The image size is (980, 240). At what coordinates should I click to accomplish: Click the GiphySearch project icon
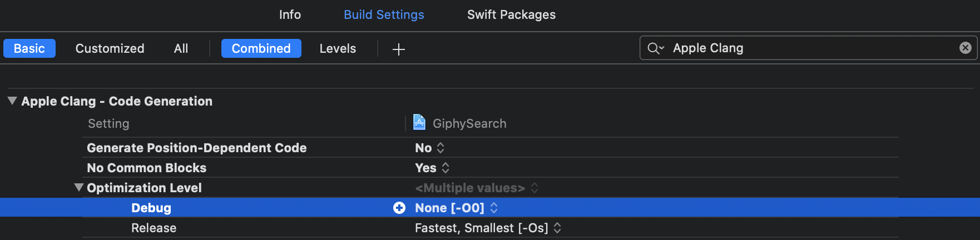coord(419,123)
